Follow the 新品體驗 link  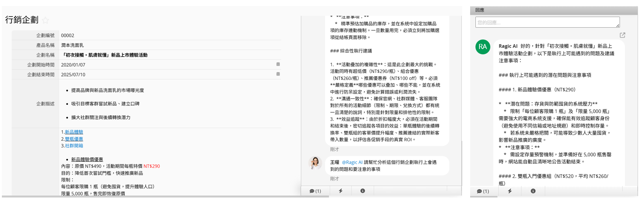point(74,132)
